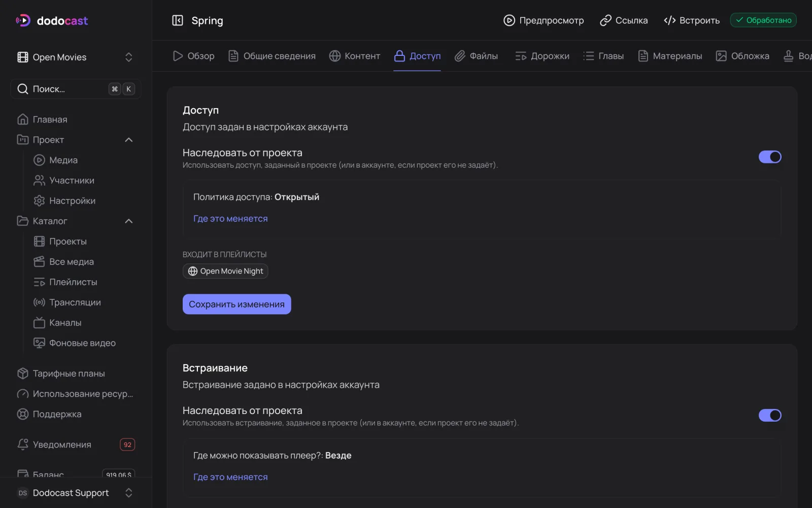Open Медиа in the sidebar
Image resolution: width=812 pixels, height=508 pixels.
click(x=56, y=160)
